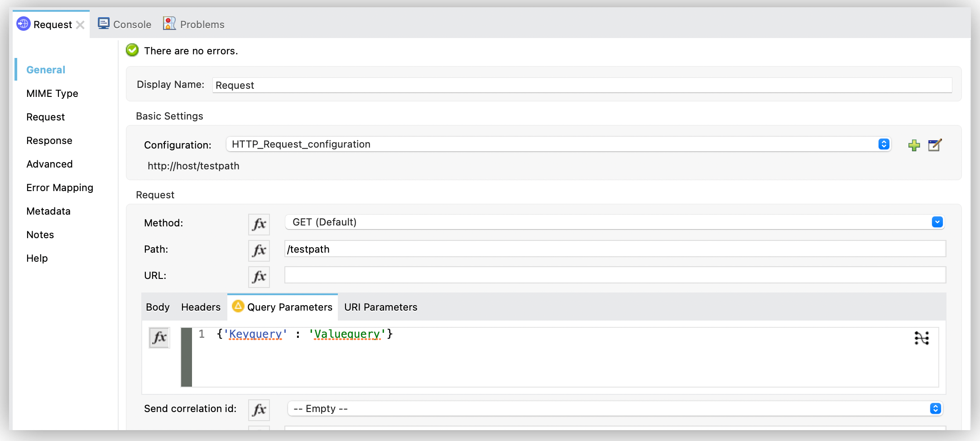980x441 pixels.
Task: Click the http://host/testpath URL text
Action: click(x=193, y=166)
